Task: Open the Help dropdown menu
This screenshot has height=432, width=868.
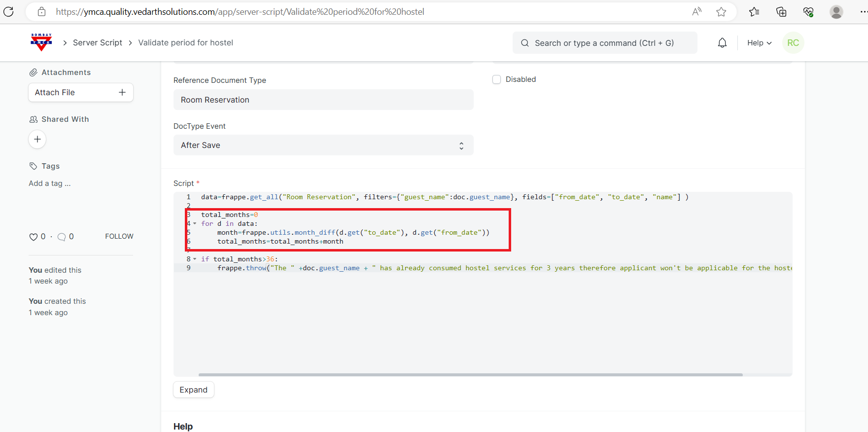Action: tap(759, 43)
